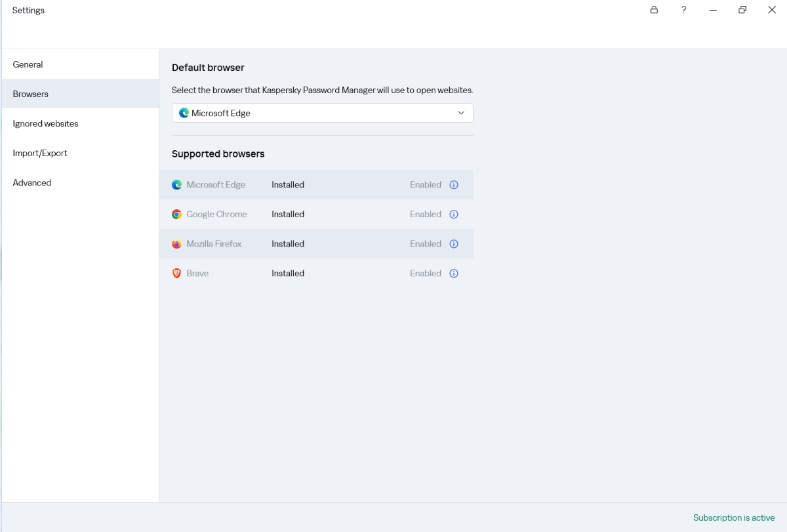Click the info icon beside Brave
Screen dimensions: 787x532
[454, 274]
